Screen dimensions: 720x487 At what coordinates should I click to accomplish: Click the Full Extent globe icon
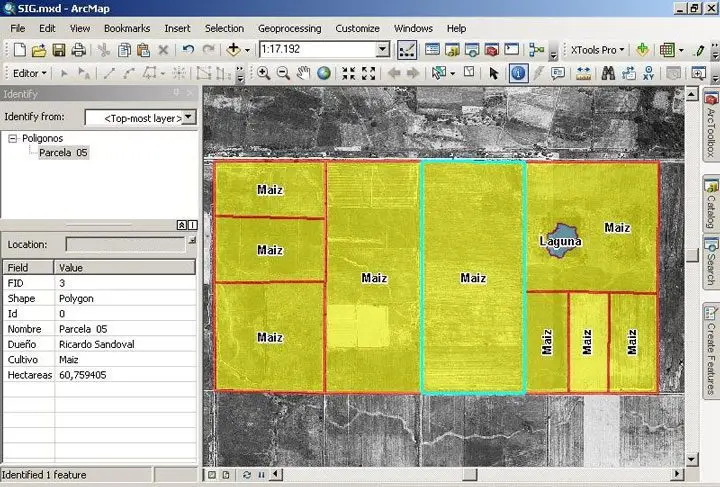point(324,73)
